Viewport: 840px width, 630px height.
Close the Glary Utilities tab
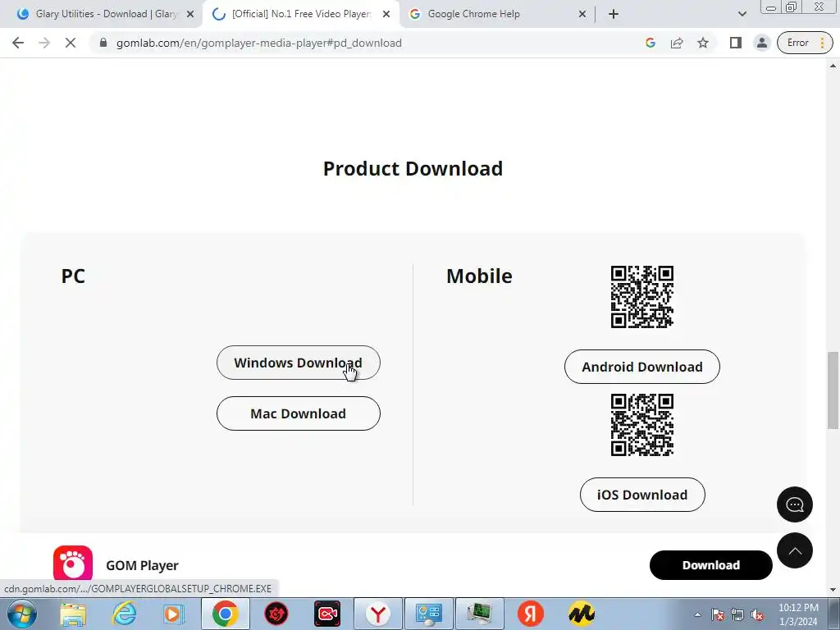tap(190, 14)
